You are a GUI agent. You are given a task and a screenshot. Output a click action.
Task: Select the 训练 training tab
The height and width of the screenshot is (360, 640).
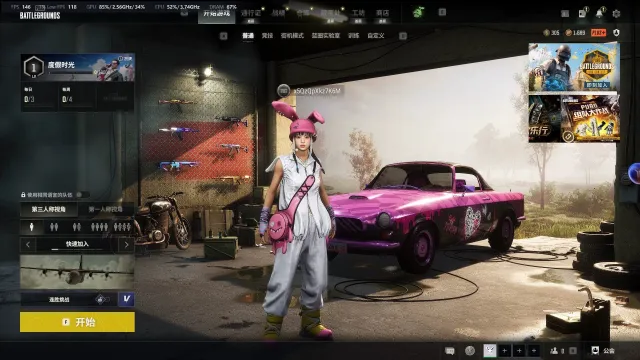(x=353, y=36)
